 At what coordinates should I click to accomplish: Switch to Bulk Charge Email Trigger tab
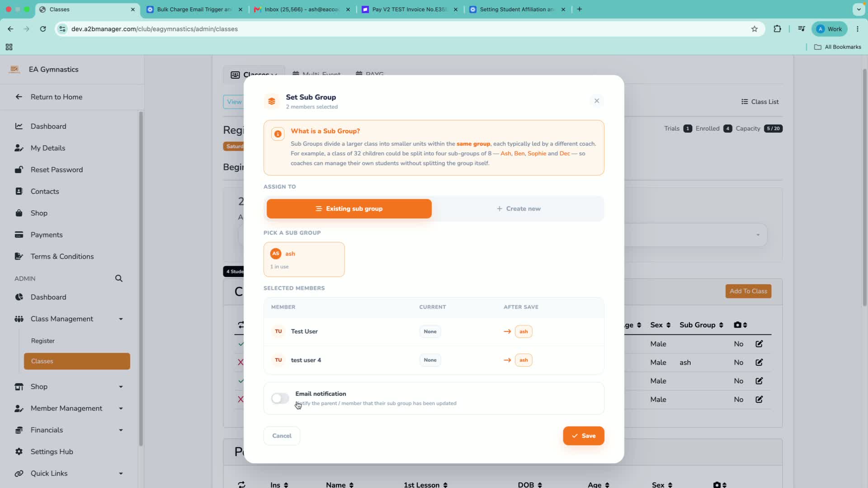tap(194, 9)
